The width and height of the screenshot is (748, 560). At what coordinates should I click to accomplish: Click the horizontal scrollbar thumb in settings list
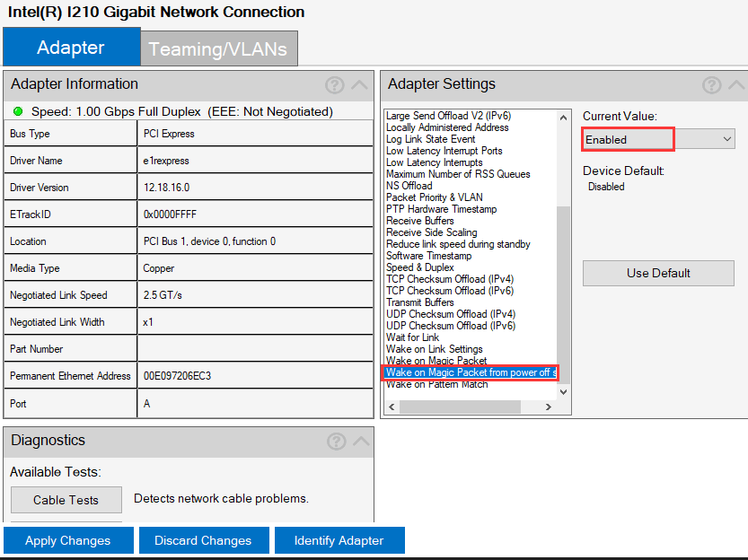(x=460, y=407)
